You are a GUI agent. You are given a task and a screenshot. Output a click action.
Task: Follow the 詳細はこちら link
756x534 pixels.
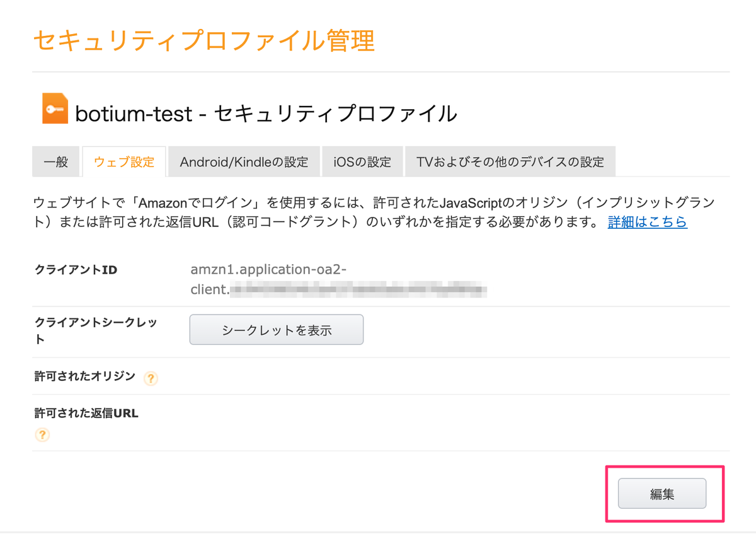pos(648,222)
